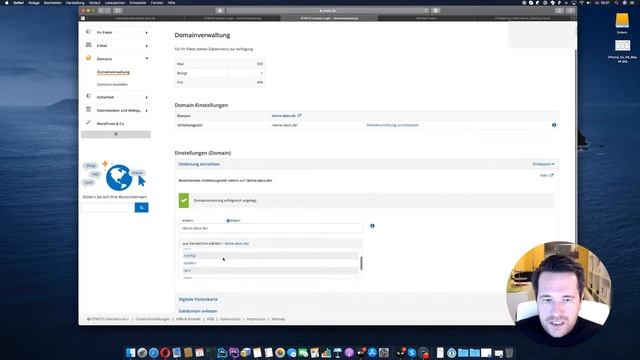Click the WordPress & Co. pencil icon in the sidebar

(88, 123)
